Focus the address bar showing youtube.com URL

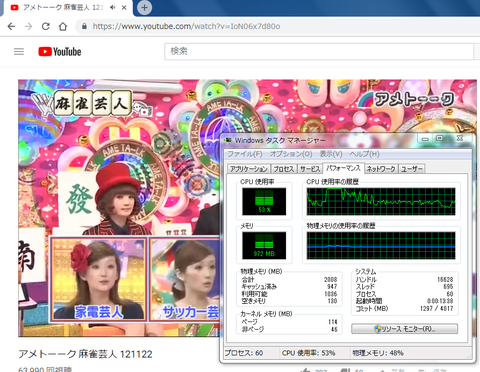277,26
